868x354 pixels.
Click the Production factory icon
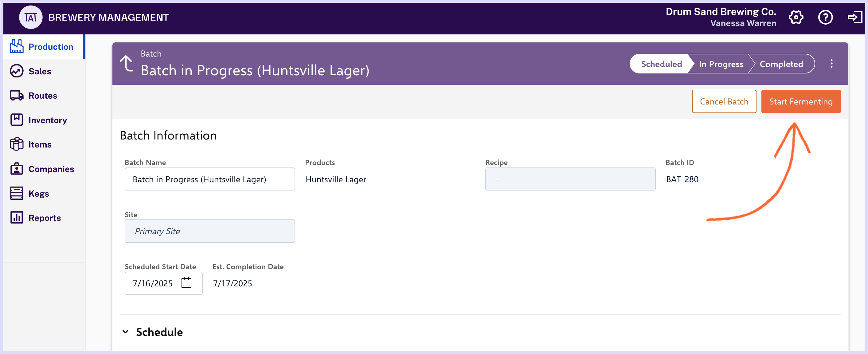pyautogui.click(x=17, y=46)
